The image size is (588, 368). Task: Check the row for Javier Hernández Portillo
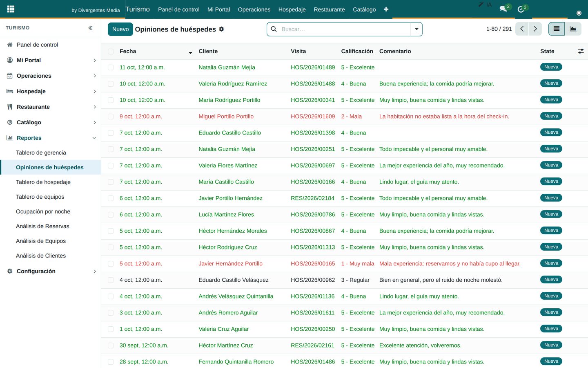111,264
